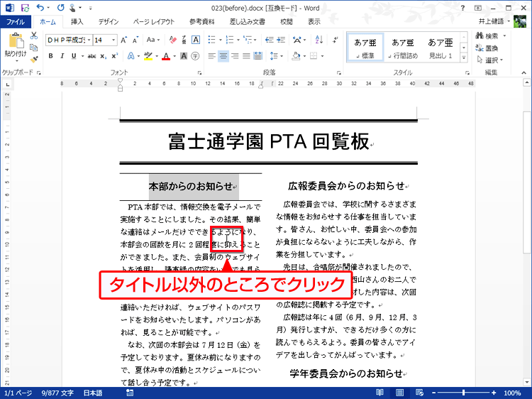Increase the paragraph indent
The image size is (532, 399).
281,40
